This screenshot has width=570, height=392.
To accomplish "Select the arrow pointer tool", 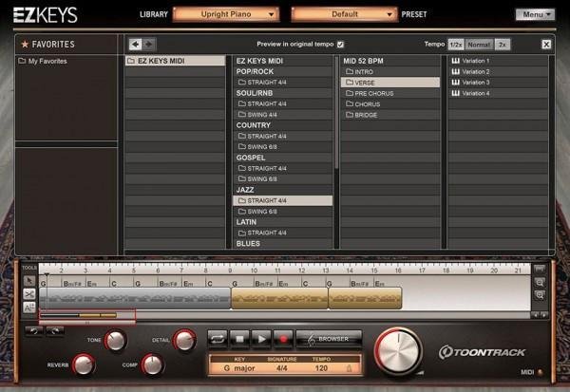I will (29, 281).
